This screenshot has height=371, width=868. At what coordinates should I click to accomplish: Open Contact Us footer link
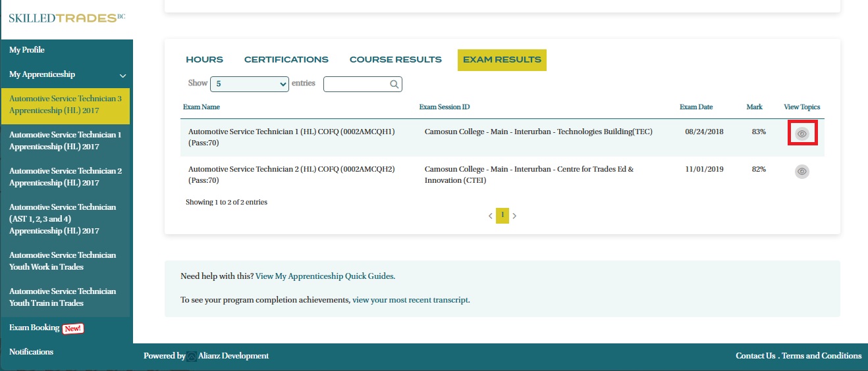click(x=755, y=356)
